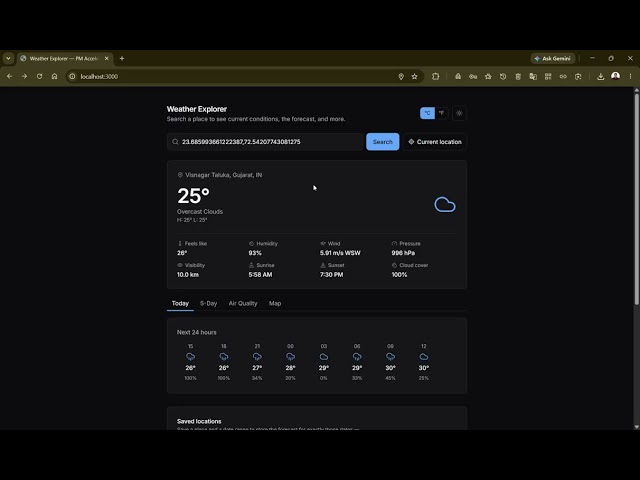Click the large overcast cloud icon
The image size is (640, 480).
coord(444,204)
